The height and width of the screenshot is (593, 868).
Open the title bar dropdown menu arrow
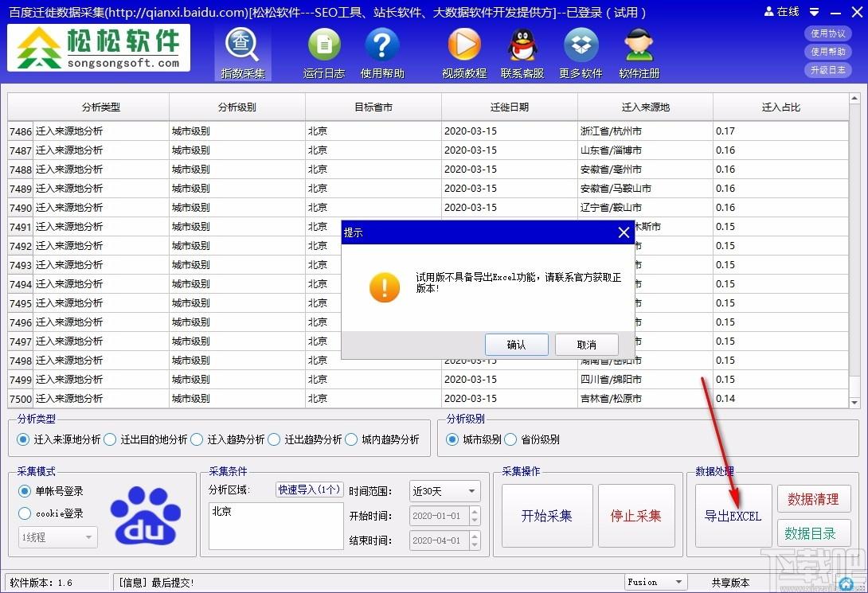(x=814, y=12)
